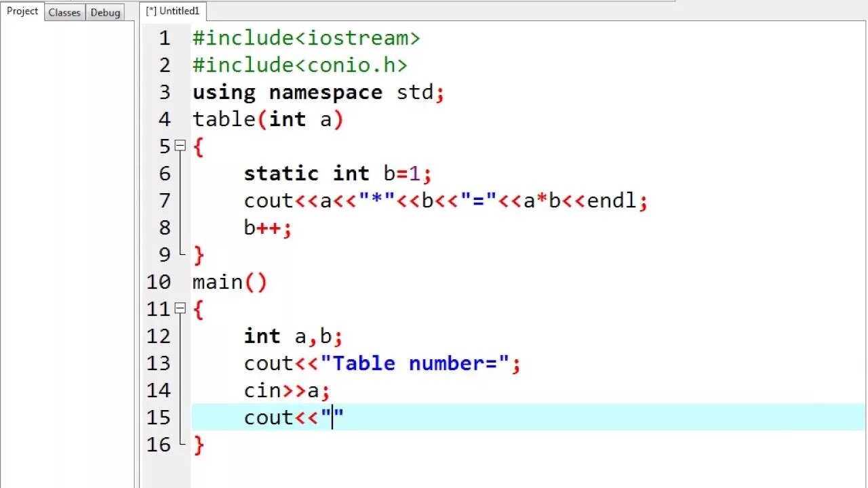Click line number 10 in the gutter
The image size is (868, 488).
point(159,282)
